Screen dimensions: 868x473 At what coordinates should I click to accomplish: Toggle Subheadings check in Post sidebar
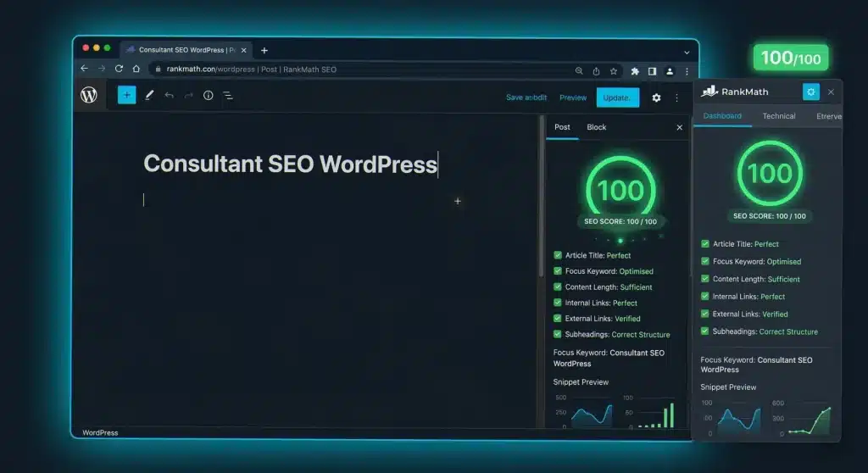(x=558, y=334)
